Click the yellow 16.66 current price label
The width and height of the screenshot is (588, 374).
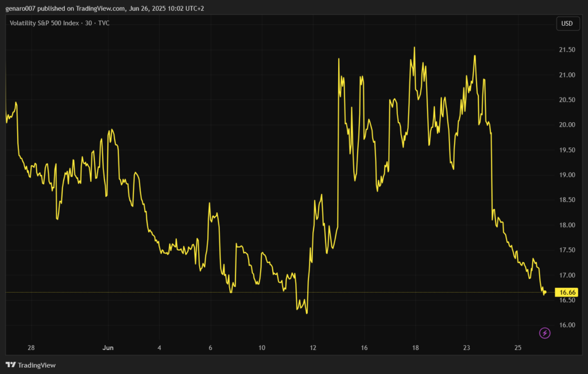tap(567, 293)
